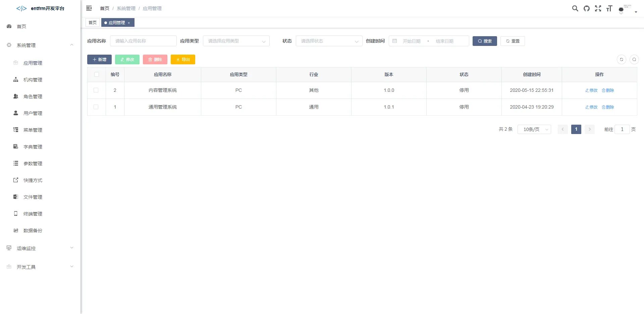Click the circular refresh table icon
644x314 pixels.
point(621,59)
